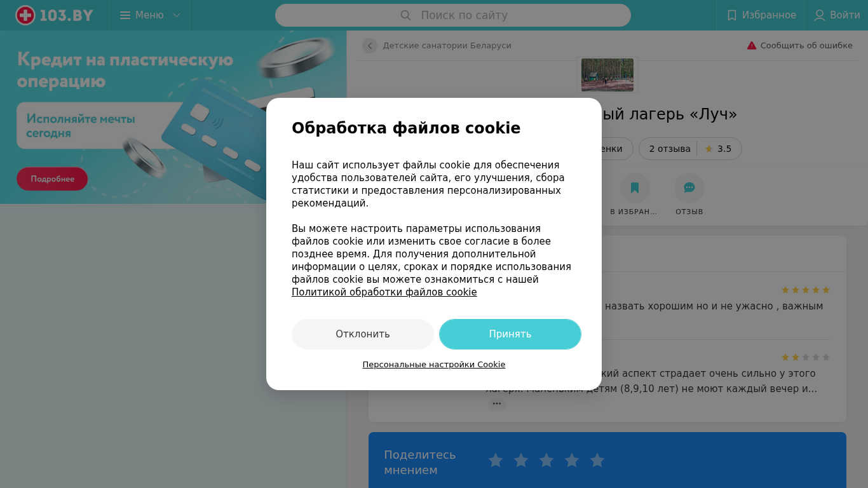This screenshot has width=868, height=488.
Task: Open the hamburger Меню icon
Action: (125, 15)
